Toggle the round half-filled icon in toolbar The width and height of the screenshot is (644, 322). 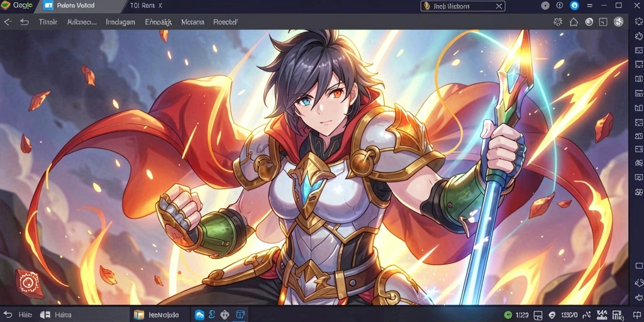pos(589,22)
